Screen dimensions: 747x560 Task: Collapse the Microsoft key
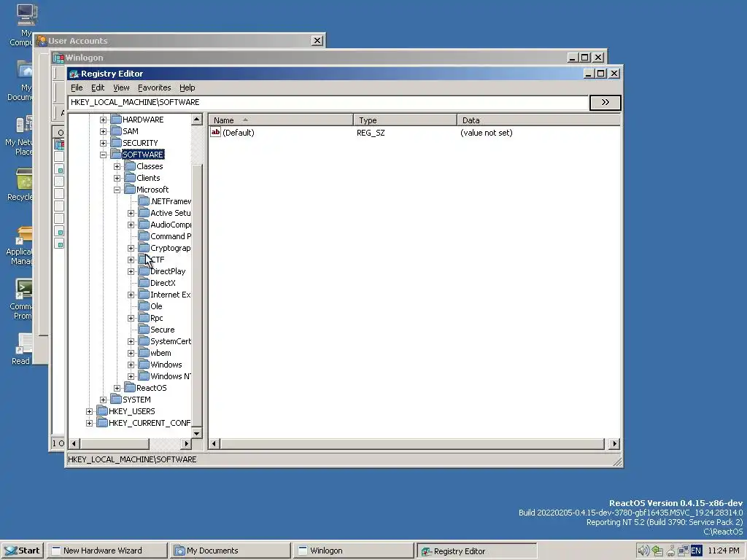tap(117, 190)
